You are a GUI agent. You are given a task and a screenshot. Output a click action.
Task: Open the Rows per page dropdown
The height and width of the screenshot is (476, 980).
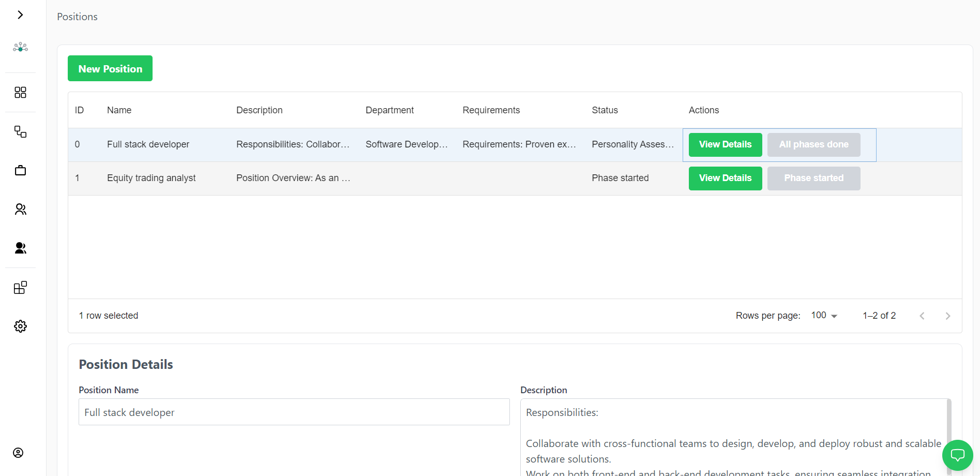coord(824,316)
